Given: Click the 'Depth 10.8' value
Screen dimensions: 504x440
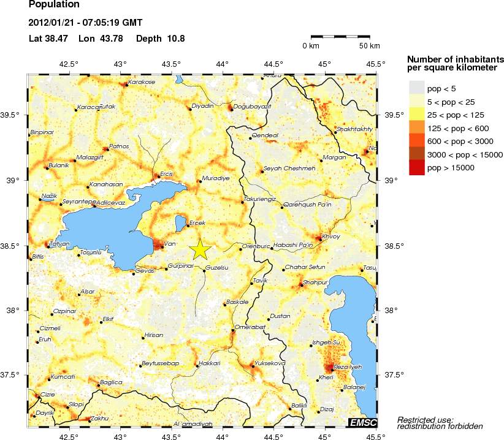Looking at the screenshot, I should pyautogui.click(x=161, y=39).
